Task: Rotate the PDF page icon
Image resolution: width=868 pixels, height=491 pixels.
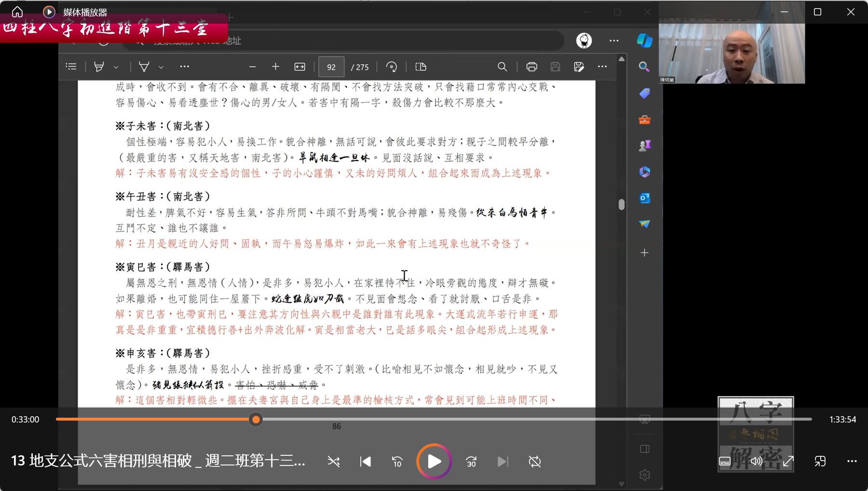Action: click(x=392, y=67)
